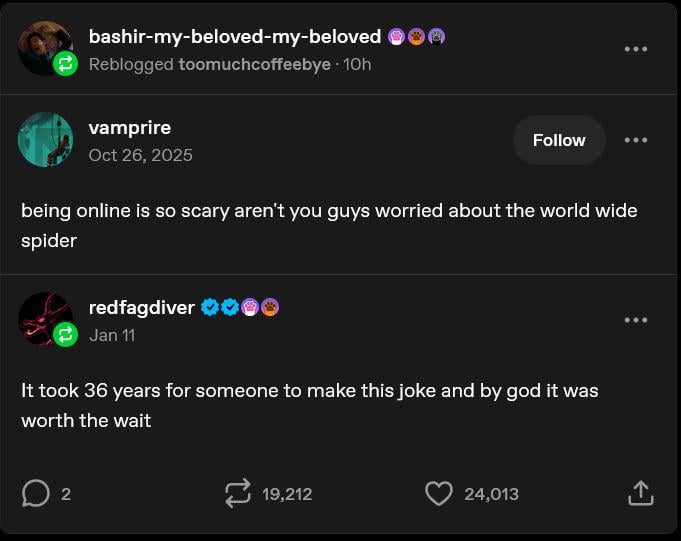Like the post with the heart icon

coord(438,493)
